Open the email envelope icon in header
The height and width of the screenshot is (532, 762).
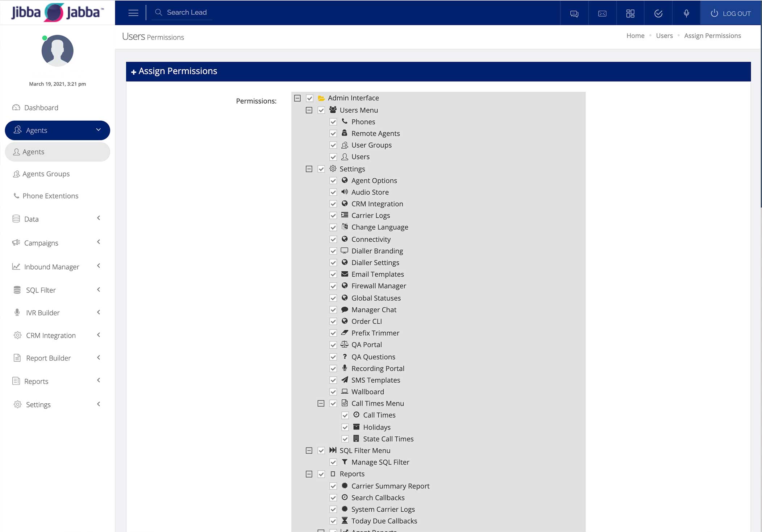[x=602, y=13]
